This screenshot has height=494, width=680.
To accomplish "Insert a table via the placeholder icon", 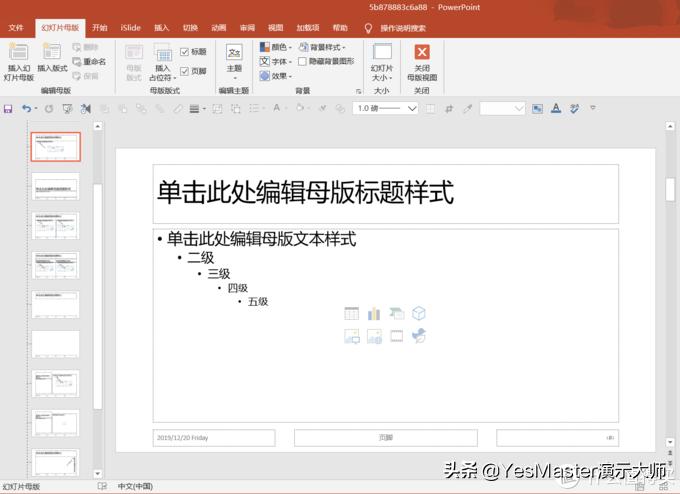I will click(x=352, y=314).
